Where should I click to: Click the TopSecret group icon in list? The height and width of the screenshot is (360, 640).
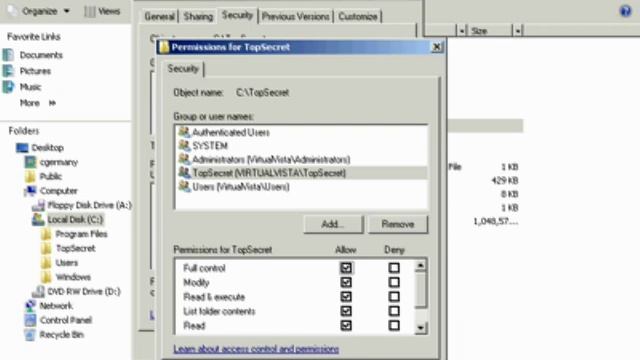click(184, 173)
